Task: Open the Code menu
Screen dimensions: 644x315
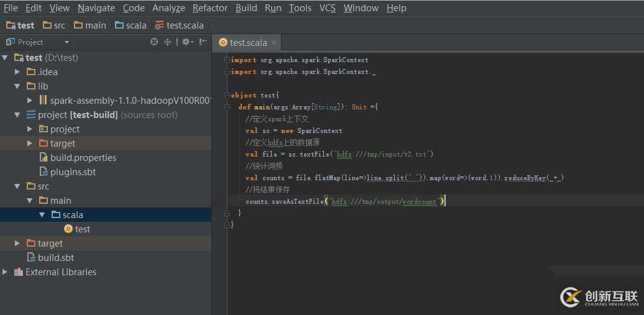Action: click(x=134, y=8)
